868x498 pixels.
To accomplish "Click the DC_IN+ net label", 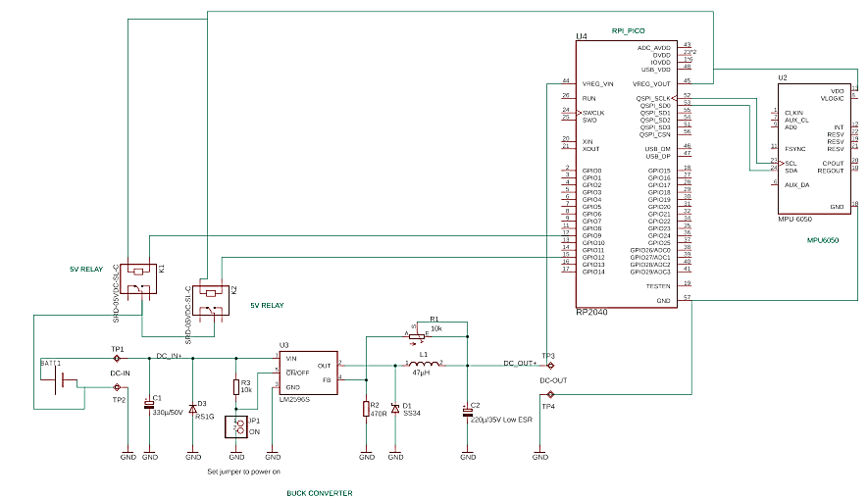I will (x=169, y=356).
